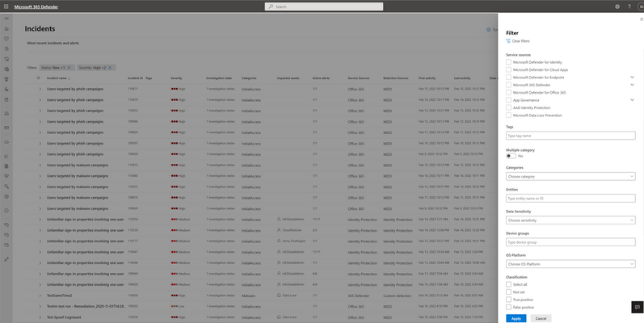Open the cloud icon in sidebar

pos(6,142)
